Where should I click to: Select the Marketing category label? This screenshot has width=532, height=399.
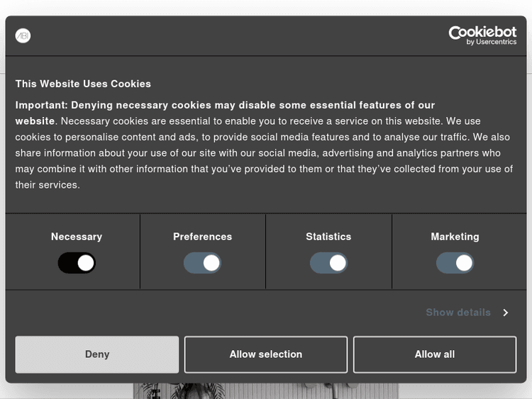(455, 237)
